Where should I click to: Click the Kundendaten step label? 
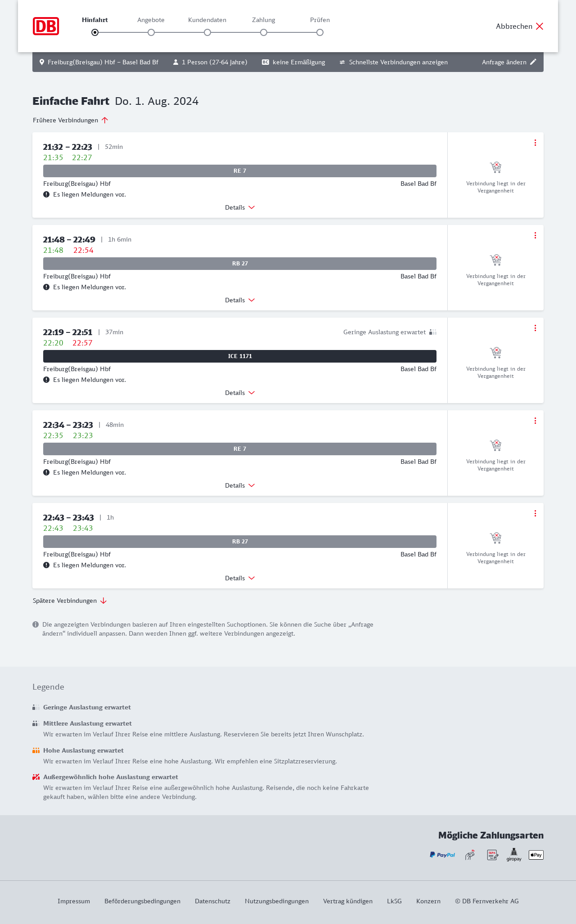point(207,20)
